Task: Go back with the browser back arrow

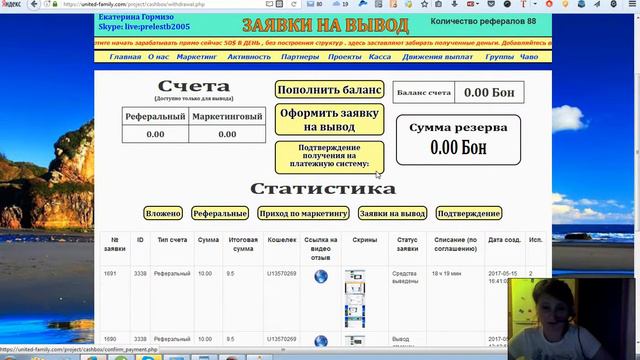Action: click(34, 4)
